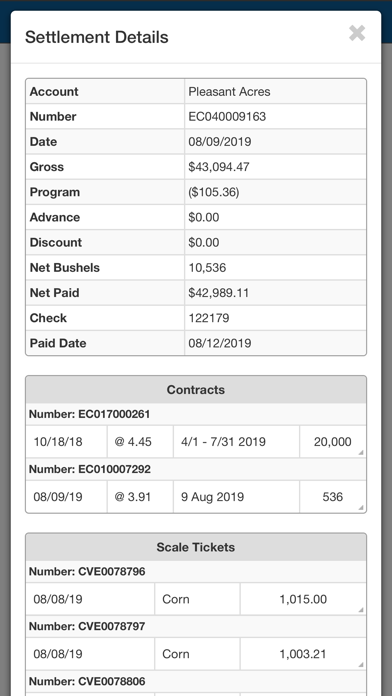
Task: Select the check number 122179 value
Action: pos(209,318)
